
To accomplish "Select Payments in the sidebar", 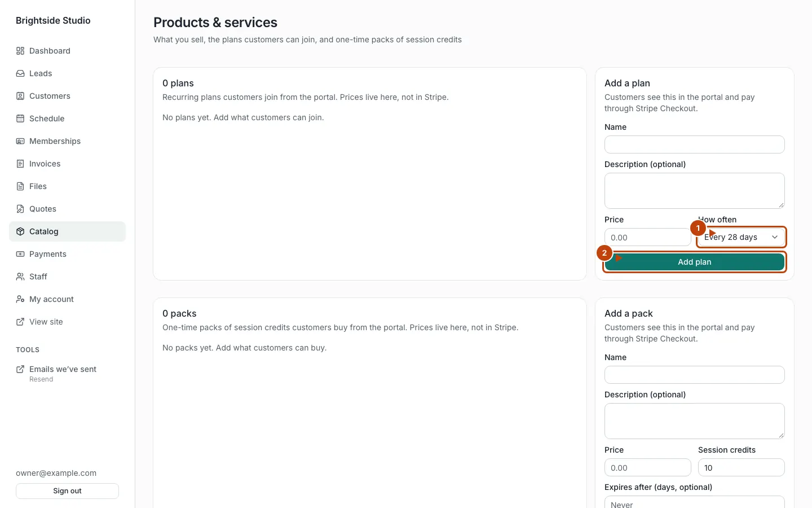I will pyautogui.click(x=67, y=254).
